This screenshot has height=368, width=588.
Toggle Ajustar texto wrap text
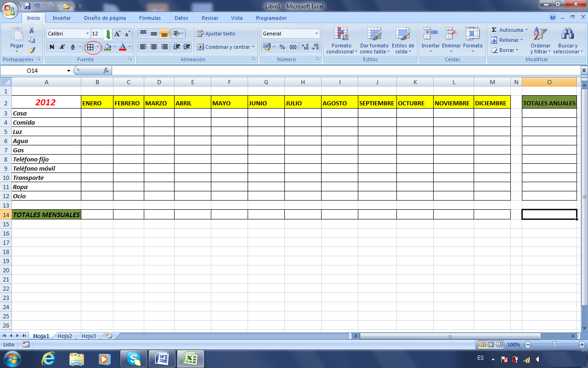coord(216,34)
